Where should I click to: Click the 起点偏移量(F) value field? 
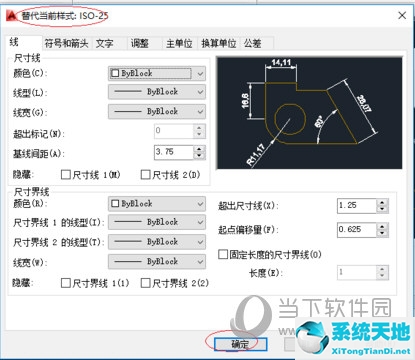click(357, 229)
